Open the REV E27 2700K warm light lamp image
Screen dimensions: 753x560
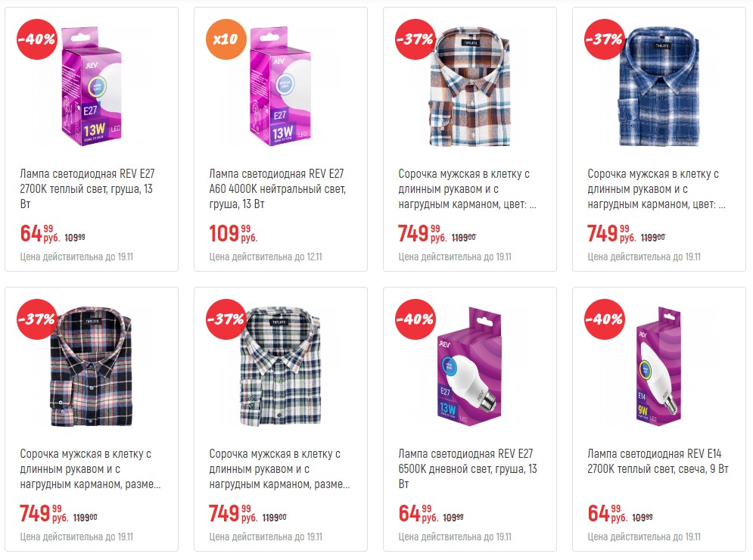(x=92, y=86)
